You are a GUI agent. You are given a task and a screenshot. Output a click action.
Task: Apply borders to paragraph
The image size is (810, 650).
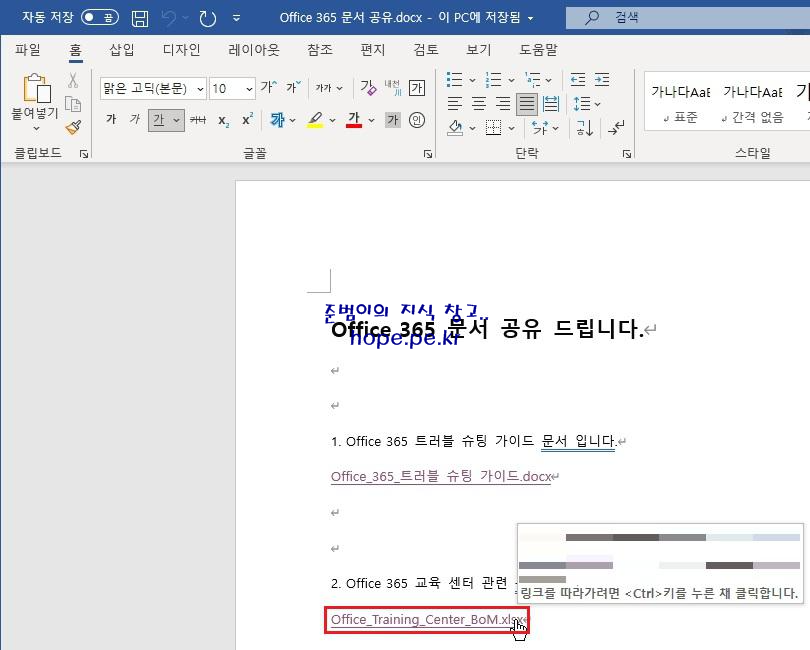(x=493, y=128)
